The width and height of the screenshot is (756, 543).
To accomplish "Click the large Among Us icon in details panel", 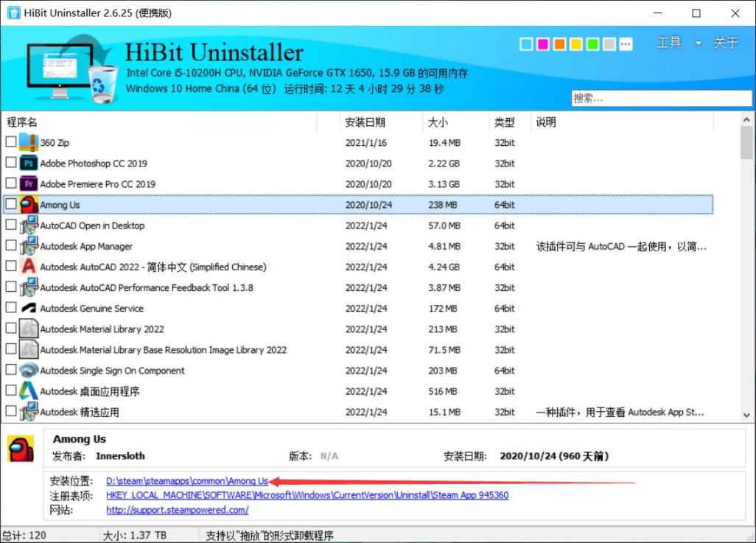I will (21, 449).
